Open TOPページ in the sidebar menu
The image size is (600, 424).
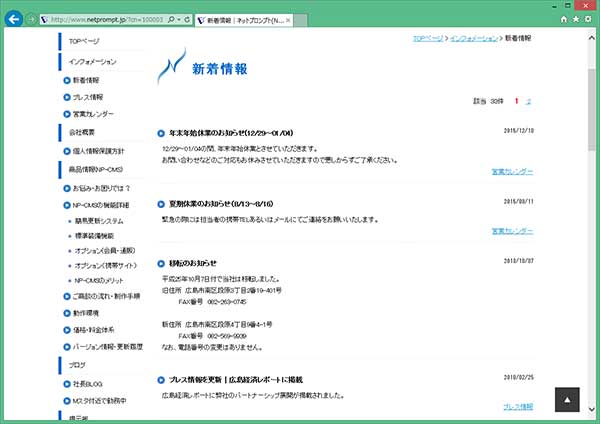click(x=84, y=41)
